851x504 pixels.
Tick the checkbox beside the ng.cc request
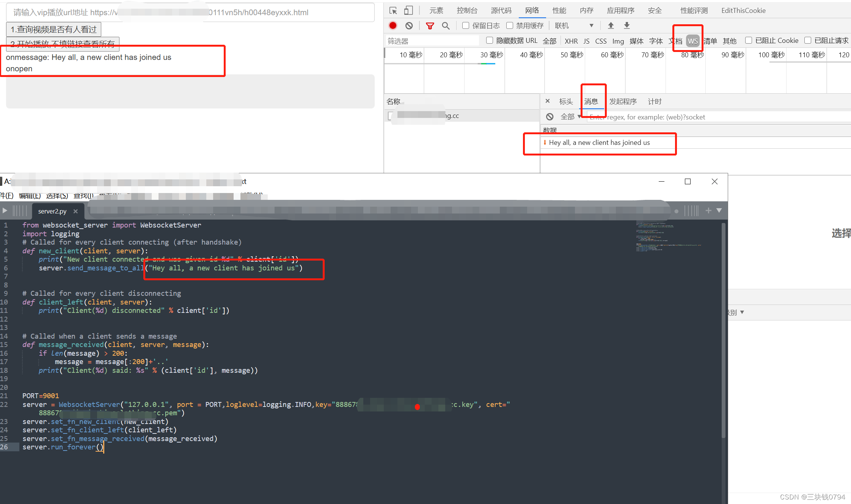click(391, 116)
